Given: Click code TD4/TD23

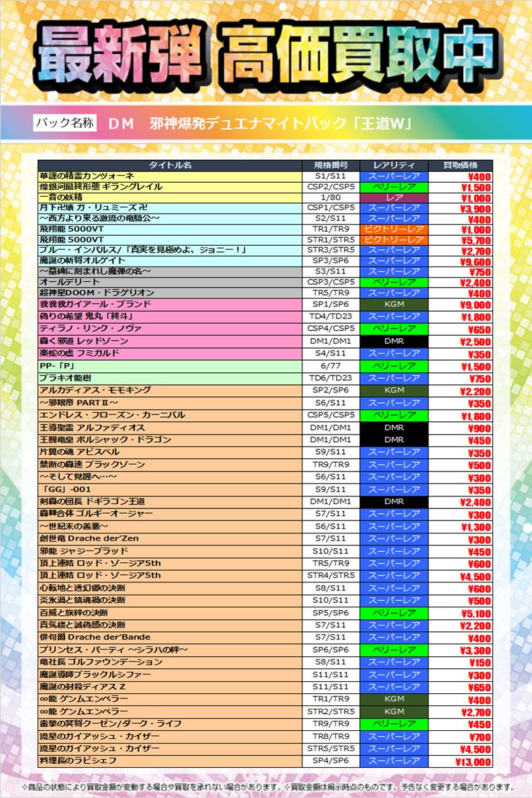Looking at the screenshot, I should [330, 316].
